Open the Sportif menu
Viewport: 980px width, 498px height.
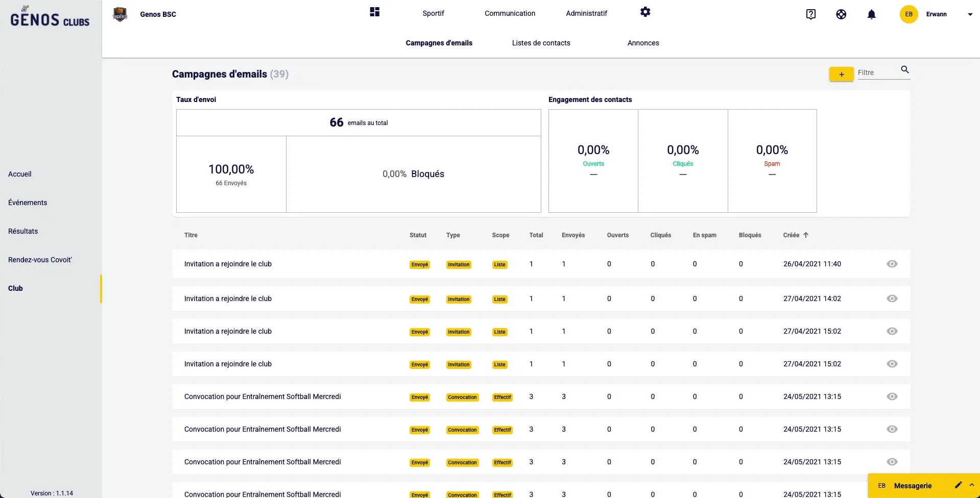433,13
